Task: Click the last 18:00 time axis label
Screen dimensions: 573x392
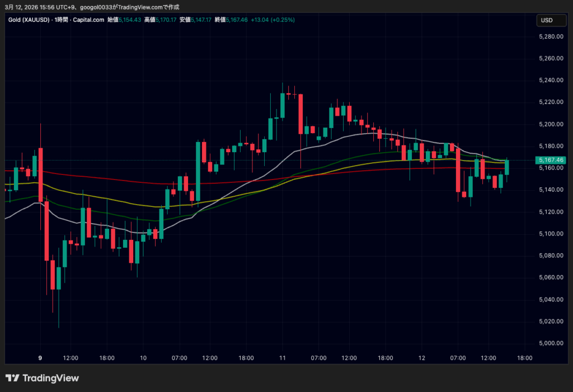Action: pyautogui.click(x=524, y=358)
